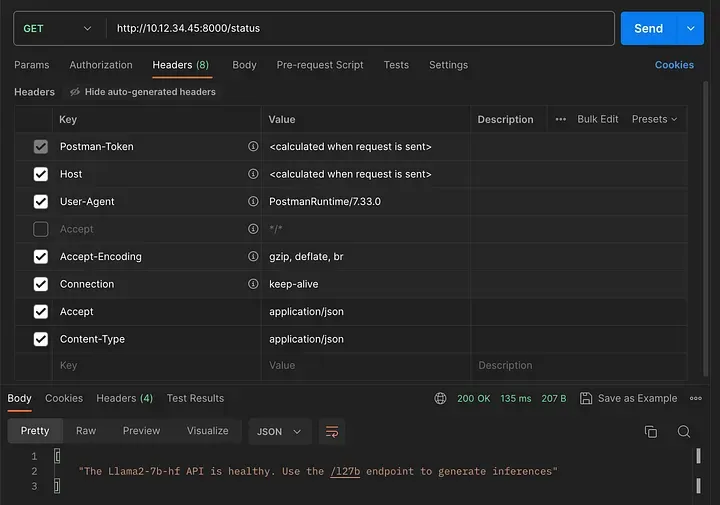720x505 pixels.
Task: Switch to the Authorization tab
Action: click(x=101, y=65)
